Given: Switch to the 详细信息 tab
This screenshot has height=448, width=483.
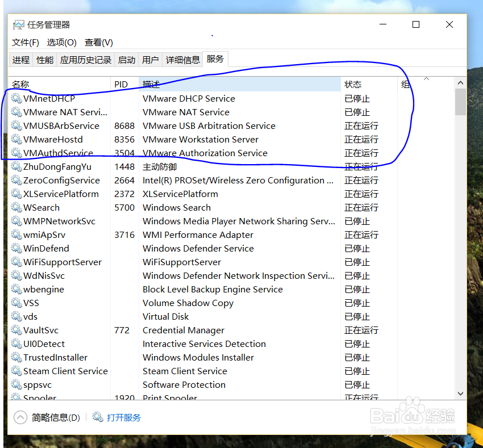Looking at the screenshot, I should 182,60.
